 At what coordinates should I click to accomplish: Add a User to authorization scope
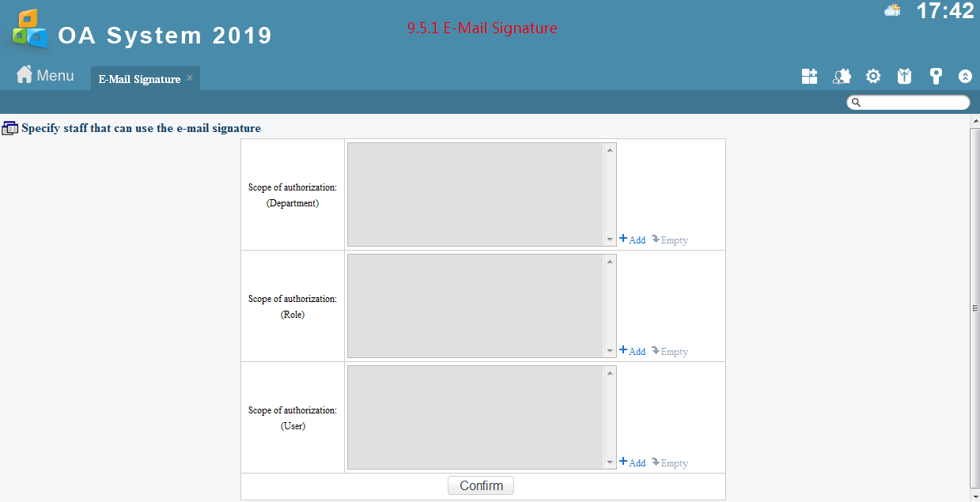(633, 462)
